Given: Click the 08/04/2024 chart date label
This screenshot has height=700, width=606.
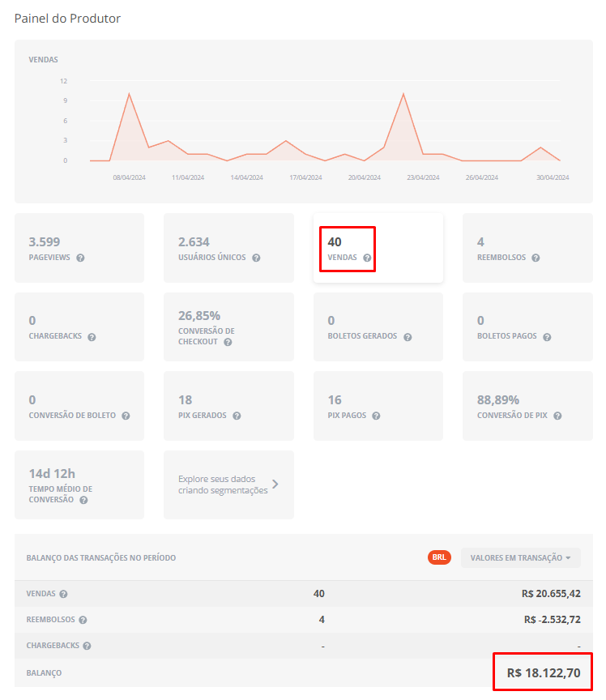Looking at the screenshot, I should [x=129, y=177].
